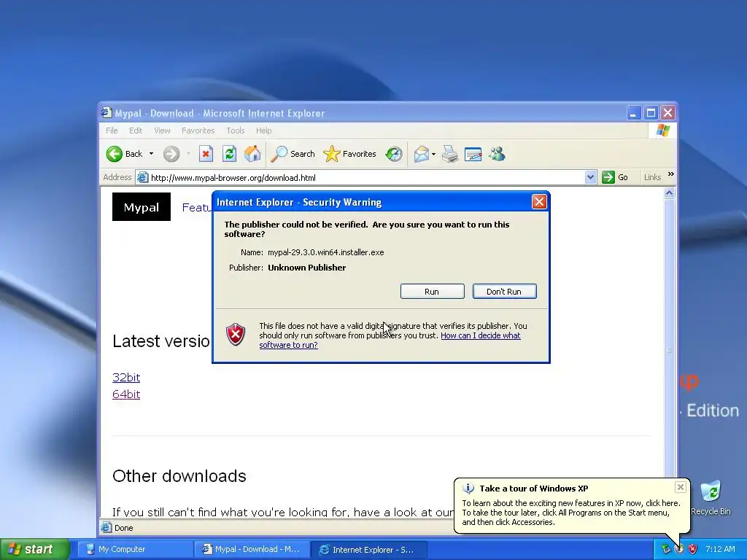This screenshot has width=747, height=560.
Task: Click the 32bit download link
Action: 126,377
